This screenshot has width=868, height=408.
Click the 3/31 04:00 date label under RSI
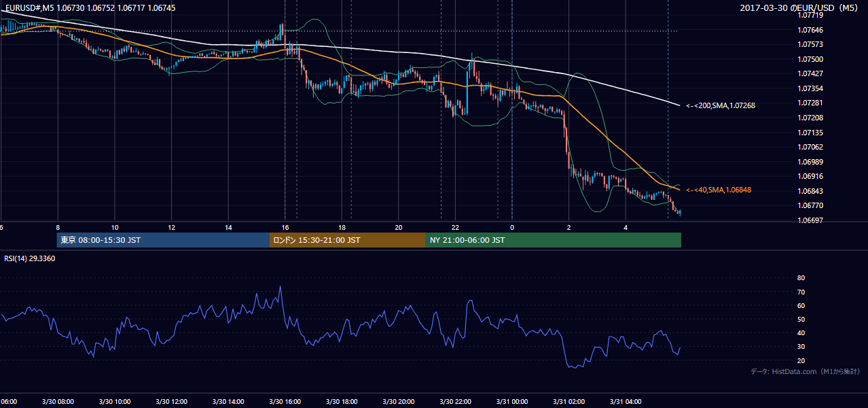pos(626,401)
